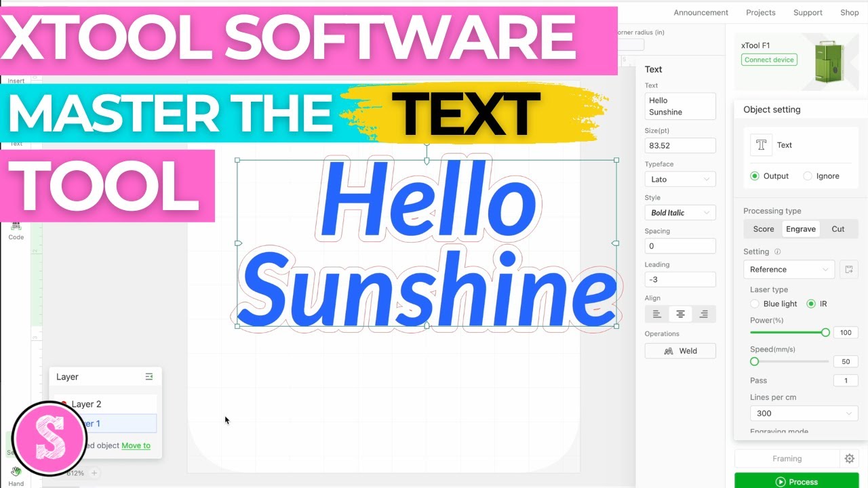Click the Framing button
Image resolution: width=868 pixels, height=488 pixels.
point(787,459)
